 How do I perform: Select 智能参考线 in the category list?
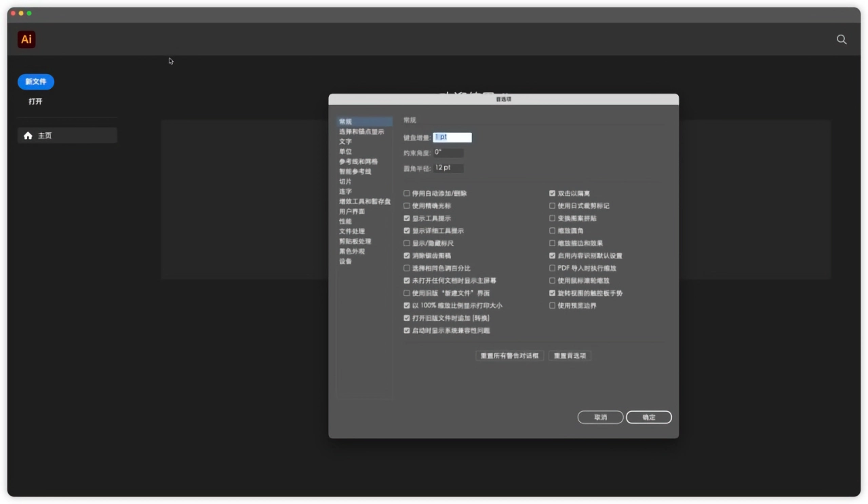(355, 172)
